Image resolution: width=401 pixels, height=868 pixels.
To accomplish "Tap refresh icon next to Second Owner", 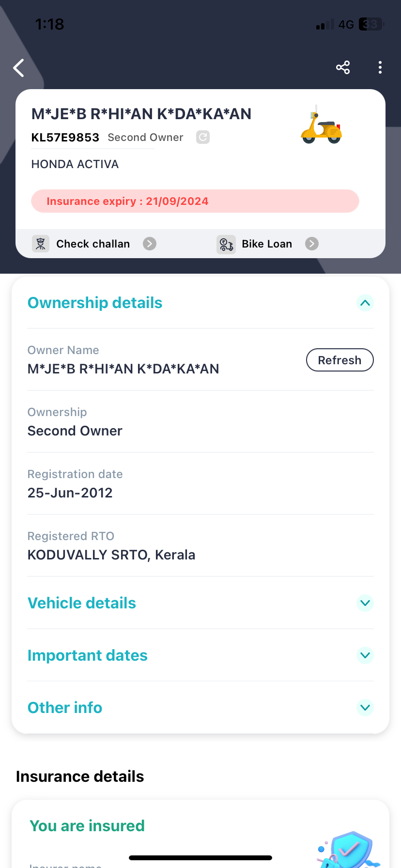I will 203,137.
